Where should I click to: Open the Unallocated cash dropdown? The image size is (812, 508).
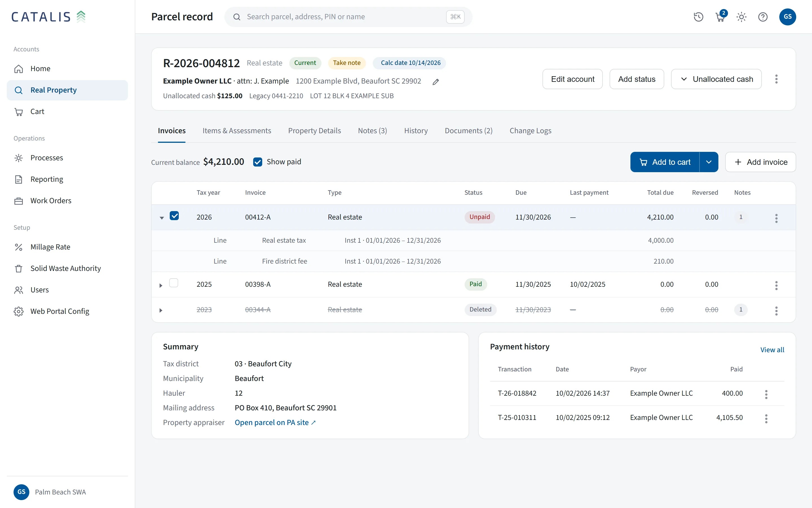click(x=716, y=79)
